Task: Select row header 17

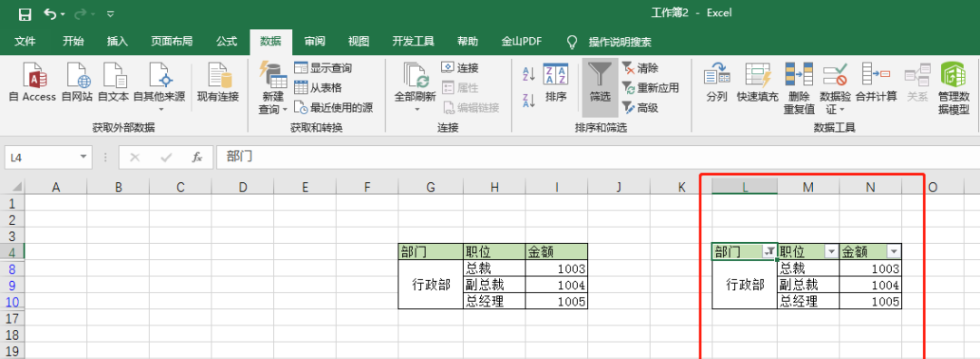Action: 12,318
